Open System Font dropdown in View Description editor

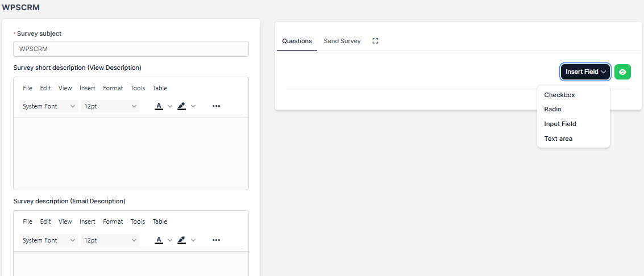[x=49, y=106]
